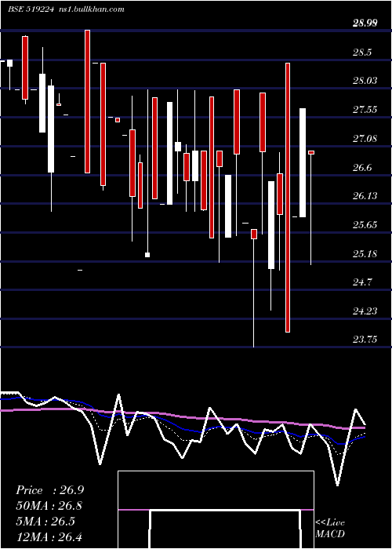The width and height of the screenshot is (392, 549).
Task: Click the white MACD histogram box at the bottom
Action: 216,510
